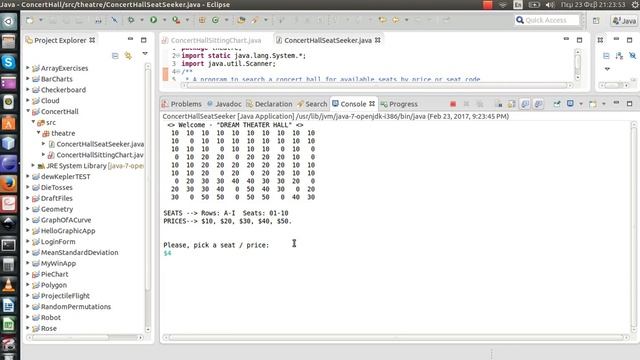The height and width of the screenshot is (360, 640).
Task: Click the Display Selected Console icon
Action: coord(570,104)
